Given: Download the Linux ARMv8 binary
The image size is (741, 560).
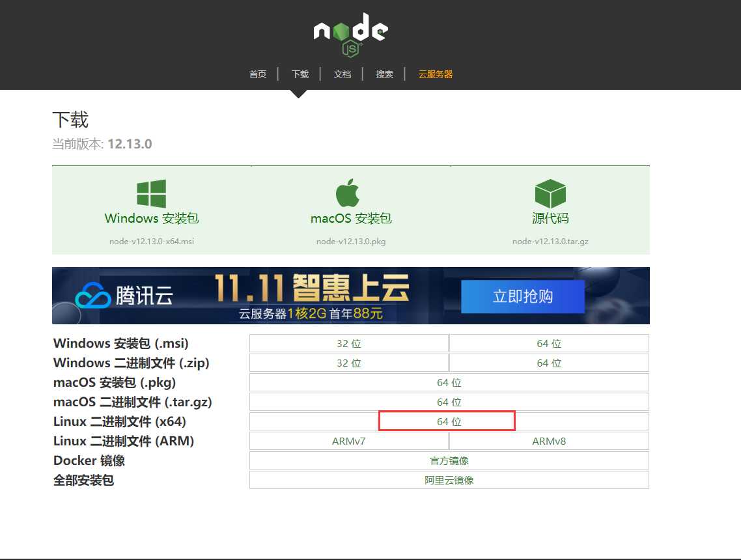Looking at the screenshot, I should coord(549,441).
